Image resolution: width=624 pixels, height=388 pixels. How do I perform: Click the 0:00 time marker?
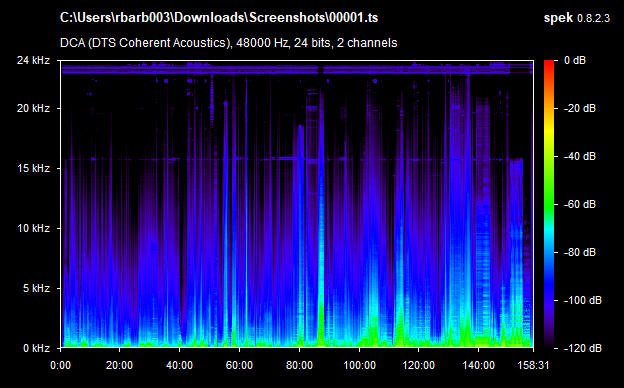point(60,365)
